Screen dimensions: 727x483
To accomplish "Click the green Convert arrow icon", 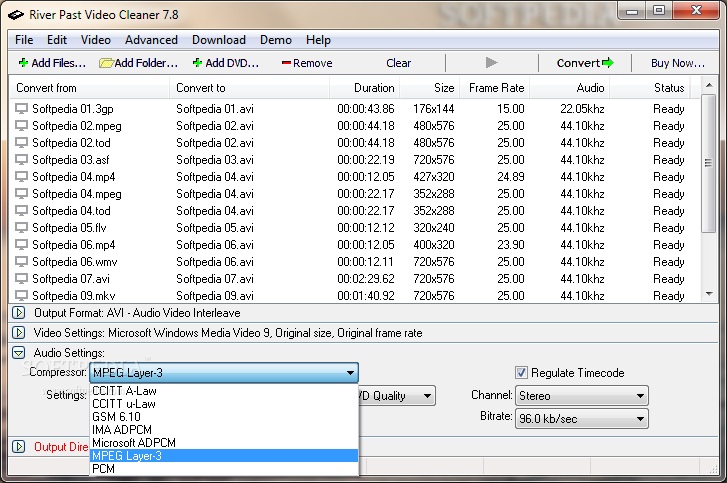I will (608, 63).
